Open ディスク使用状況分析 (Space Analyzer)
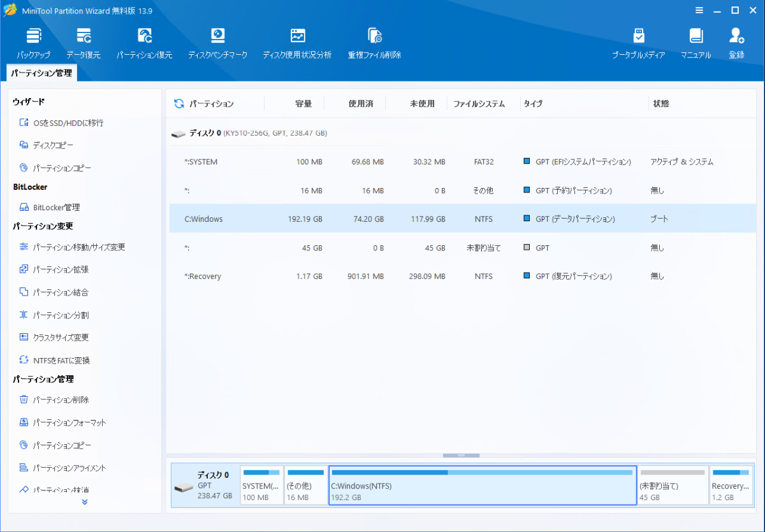 [x=297, y=43]
